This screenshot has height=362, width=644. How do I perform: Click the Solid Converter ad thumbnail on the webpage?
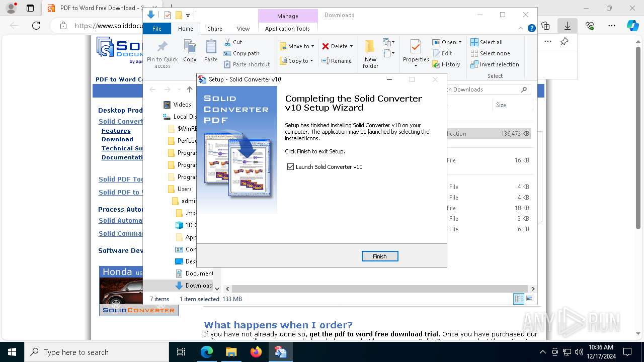pos(138,291)
